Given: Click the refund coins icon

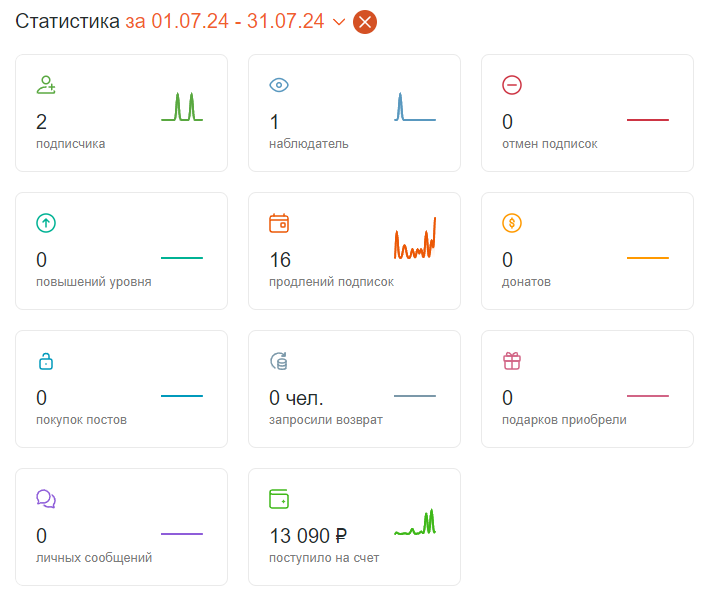Looking at the screenshot, I should [279, 361].
